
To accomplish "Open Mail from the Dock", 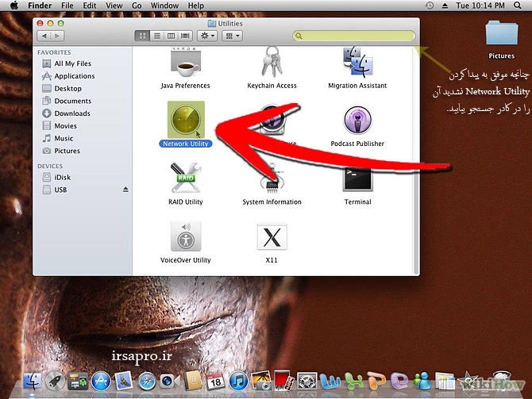I will 124,381.
